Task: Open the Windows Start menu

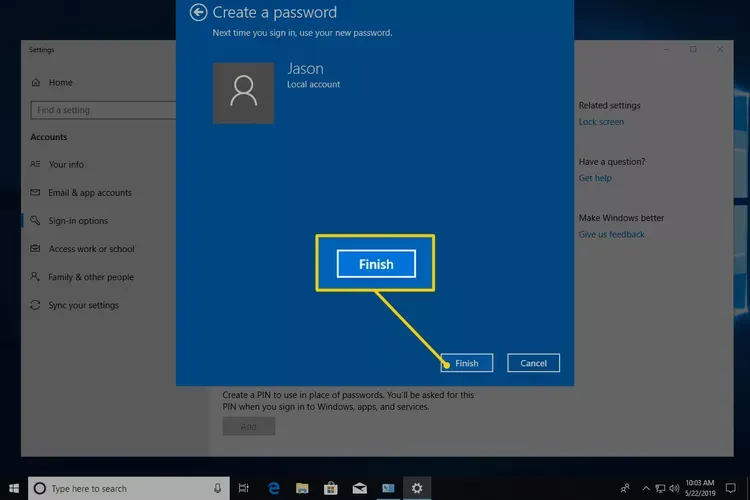Action: (13, 488)
